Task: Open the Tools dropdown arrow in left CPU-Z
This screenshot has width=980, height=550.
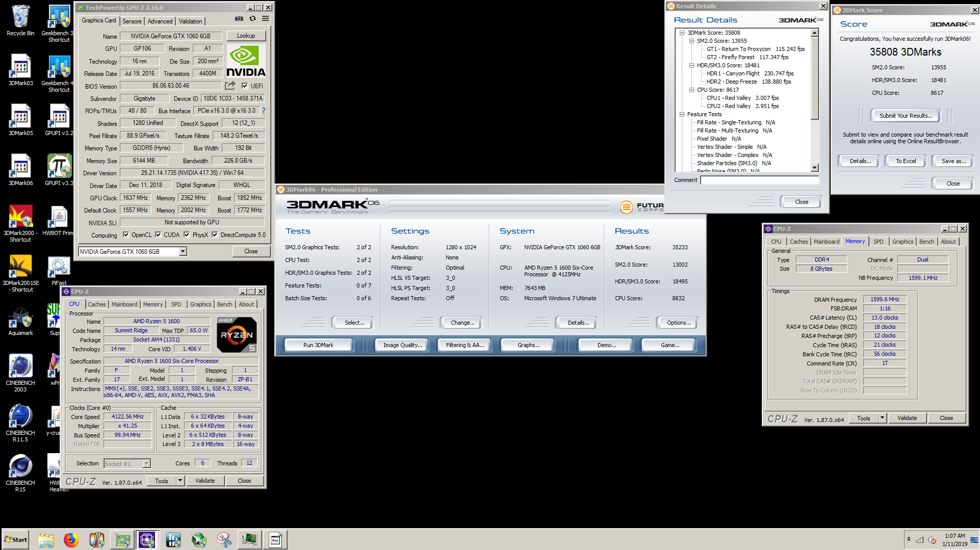Action: (x=180, y=481)
